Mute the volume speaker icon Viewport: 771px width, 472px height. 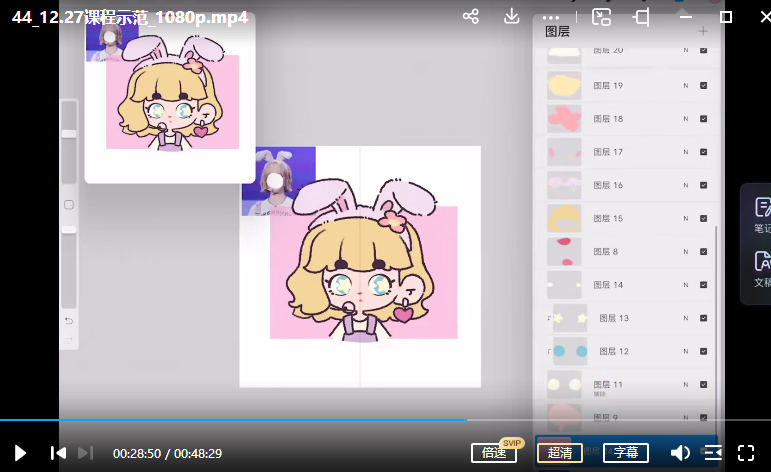click(680, 453)
